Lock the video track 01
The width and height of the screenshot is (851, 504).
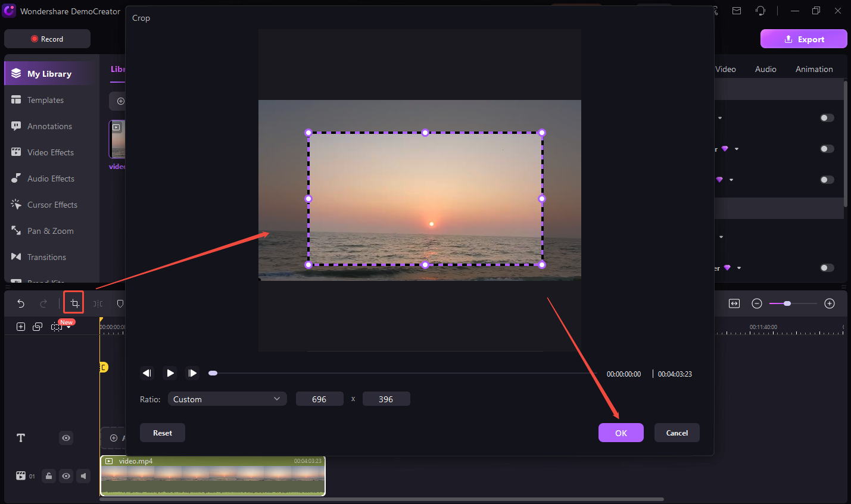click(49, 475)
